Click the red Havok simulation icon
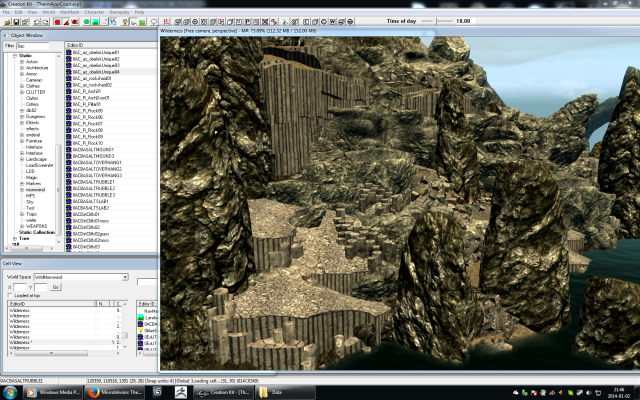Image resolution: width=640 pixels, height=400 pixels. click(x=167, y=21)
